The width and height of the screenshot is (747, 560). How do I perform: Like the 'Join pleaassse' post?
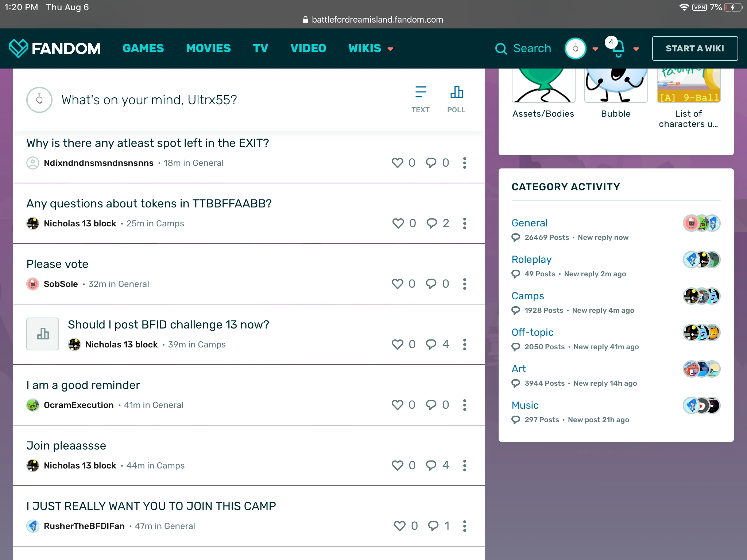click(397, 465)
